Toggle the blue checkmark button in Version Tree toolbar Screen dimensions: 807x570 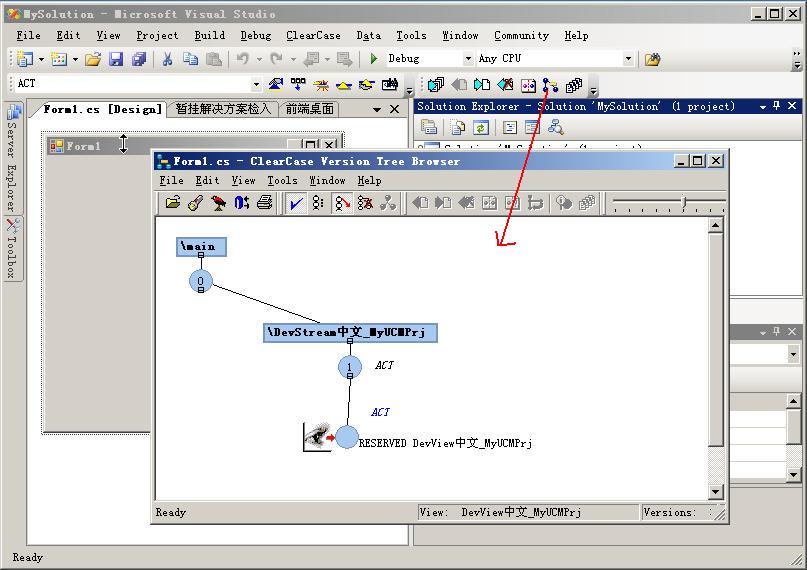click(x=295, y=203)
